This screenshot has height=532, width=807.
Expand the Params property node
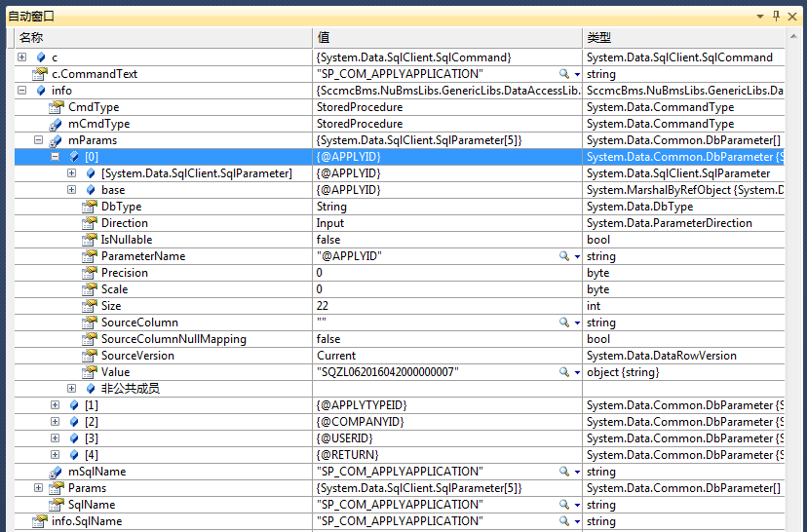tap(39, 488)
